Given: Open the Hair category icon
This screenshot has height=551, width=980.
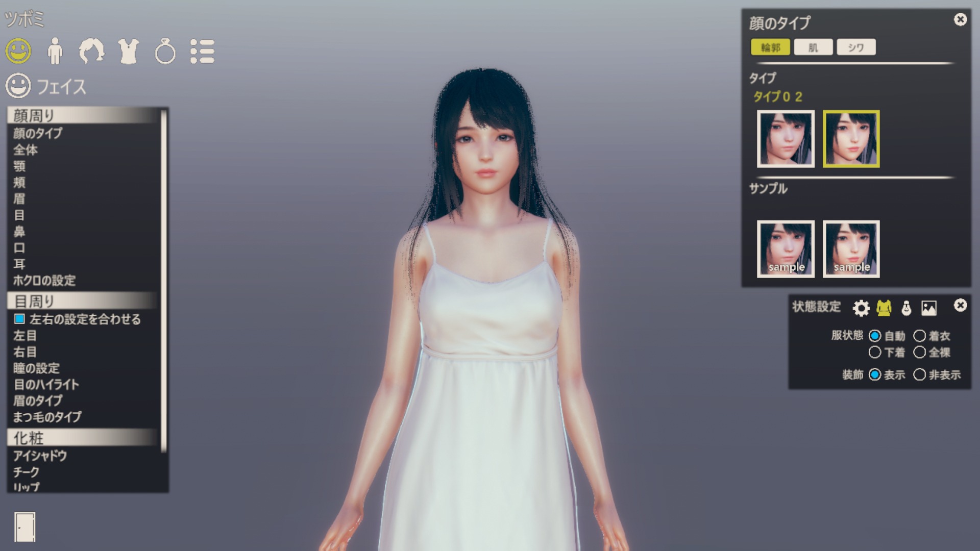Looking at the screenshot, I should tap(91, 51).
